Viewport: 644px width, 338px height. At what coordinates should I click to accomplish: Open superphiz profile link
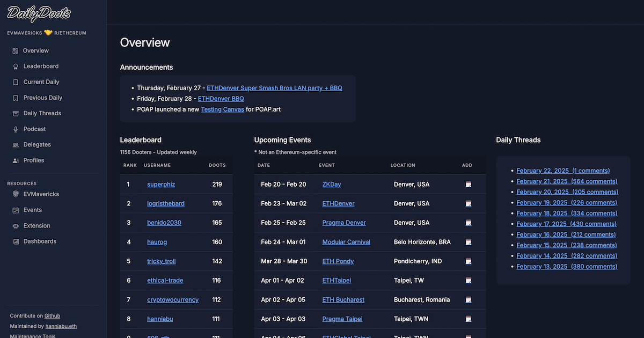(161, 184)
